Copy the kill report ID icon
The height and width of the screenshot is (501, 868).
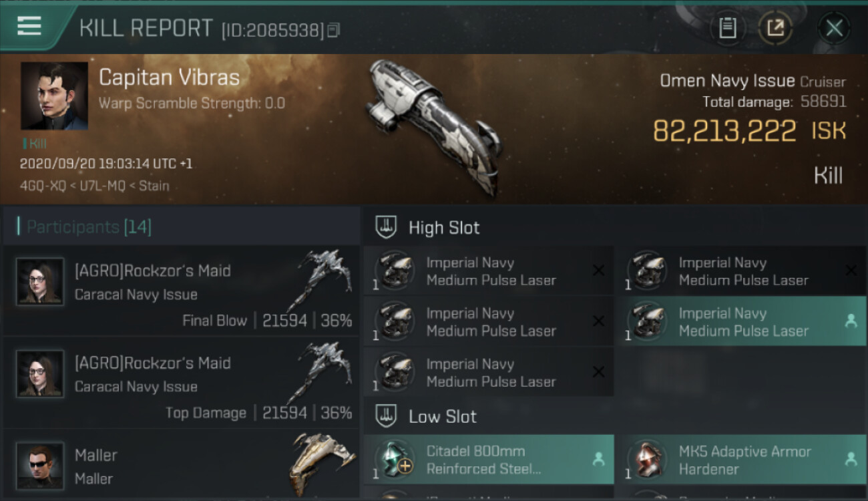[333, 30]
